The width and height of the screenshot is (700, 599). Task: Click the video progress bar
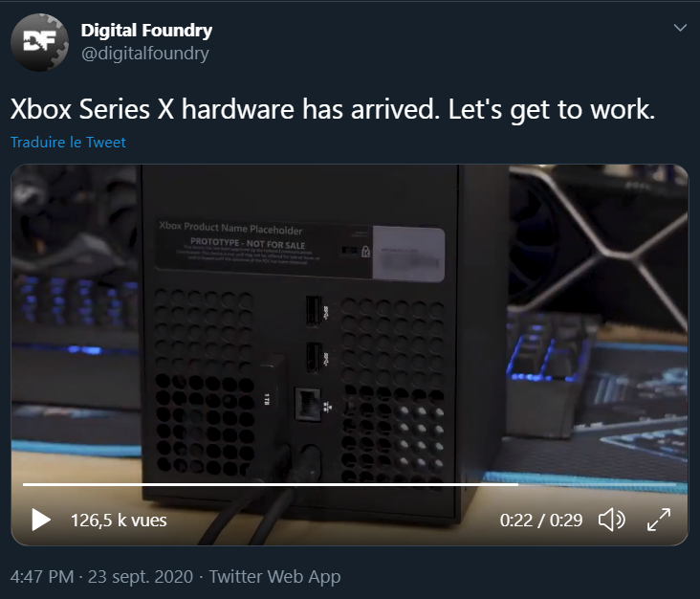(349, 484)
